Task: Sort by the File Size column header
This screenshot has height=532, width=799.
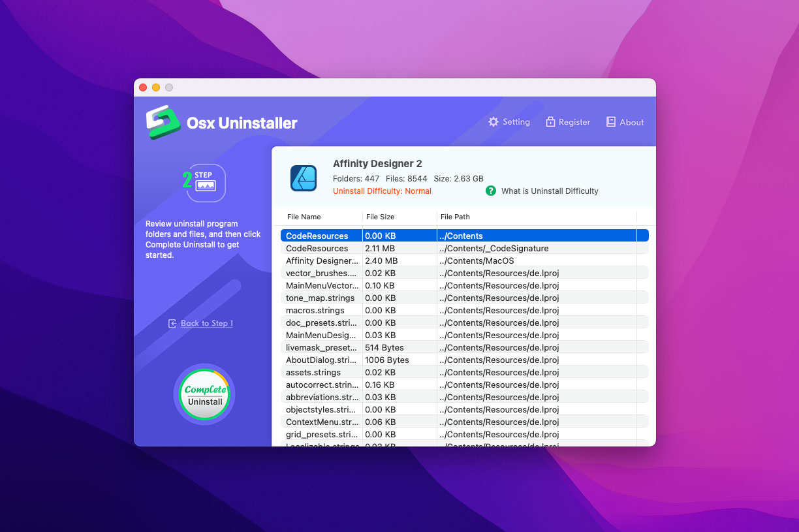Action: (x=381, y=217)
